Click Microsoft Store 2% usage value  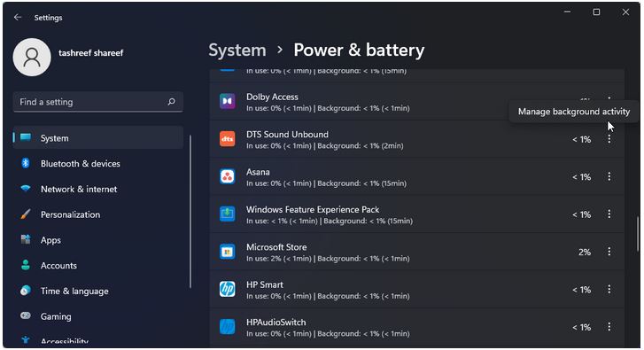point(585,252)
